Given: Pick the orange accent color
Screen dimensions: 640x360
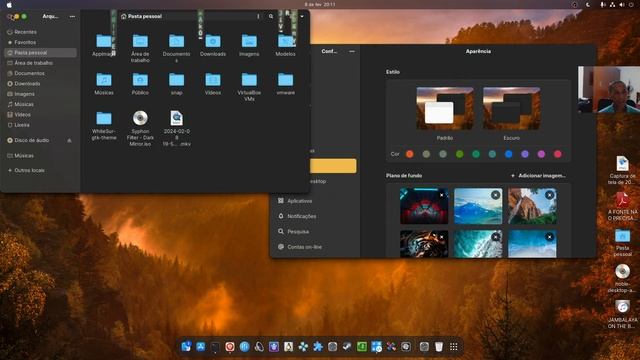Looking at the screenshot, I should 410,154.
